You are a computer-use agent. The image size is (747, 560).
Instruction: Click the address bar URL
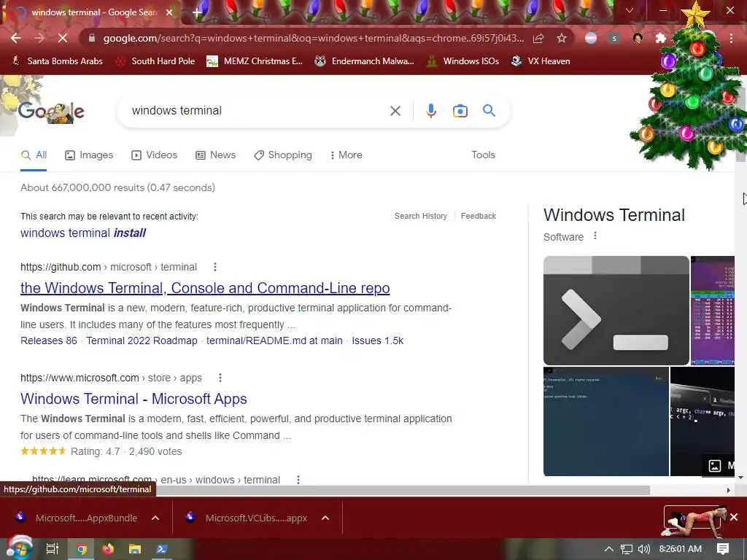[x=314, y=38]
